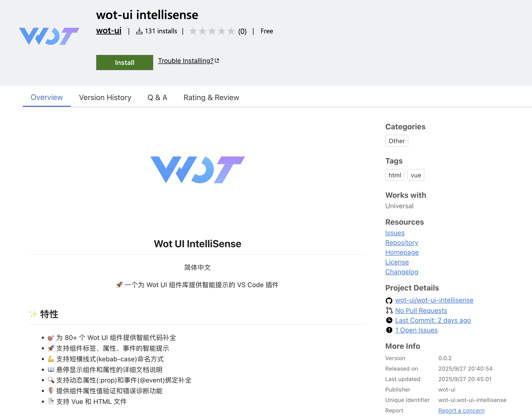Click the exclamation icon beside Open Issues

point(389,330)
